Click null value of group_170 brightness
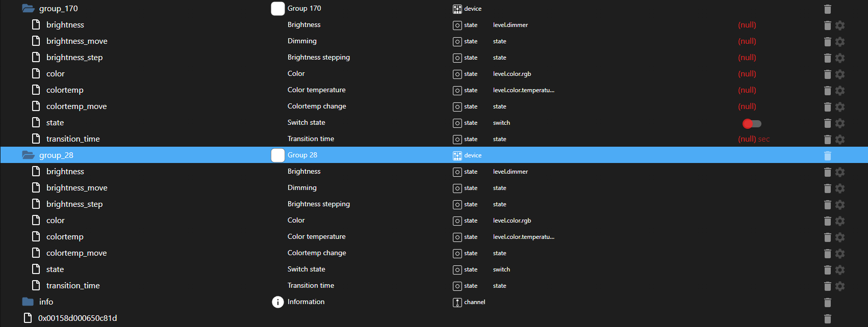The image size is (868, 327). [747, 25]
